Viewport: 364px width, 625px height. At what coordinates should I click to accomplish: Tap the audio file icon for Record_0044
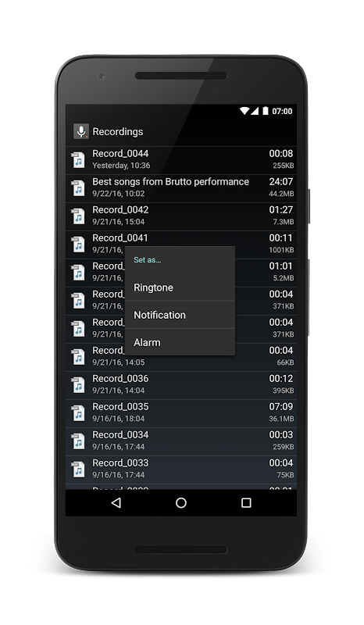click(78, 160)
